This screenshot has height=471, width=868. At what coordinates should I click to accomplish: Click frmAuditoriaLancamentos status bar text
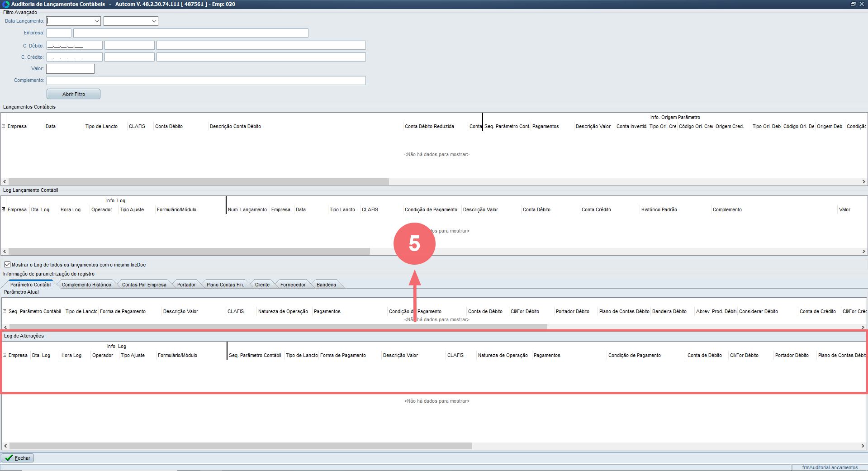click(x=830, y=467)
